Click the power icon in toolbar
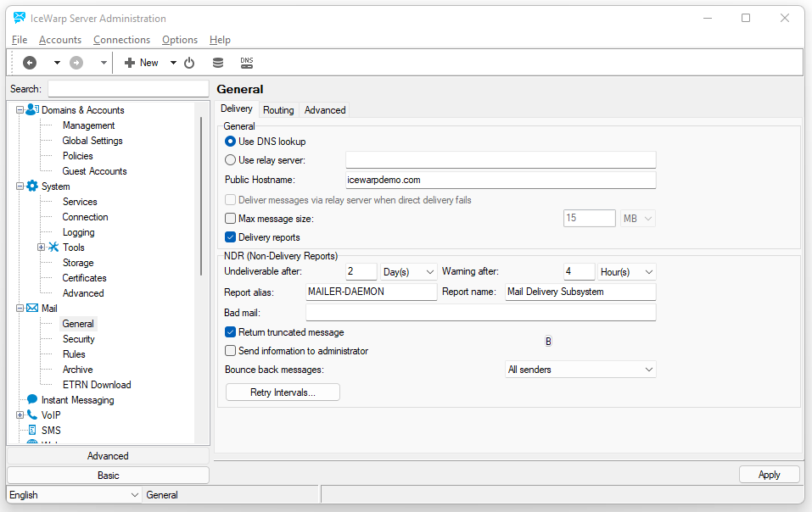The width and height of the screenshot is (812, 512). click(x=189, y=63)
